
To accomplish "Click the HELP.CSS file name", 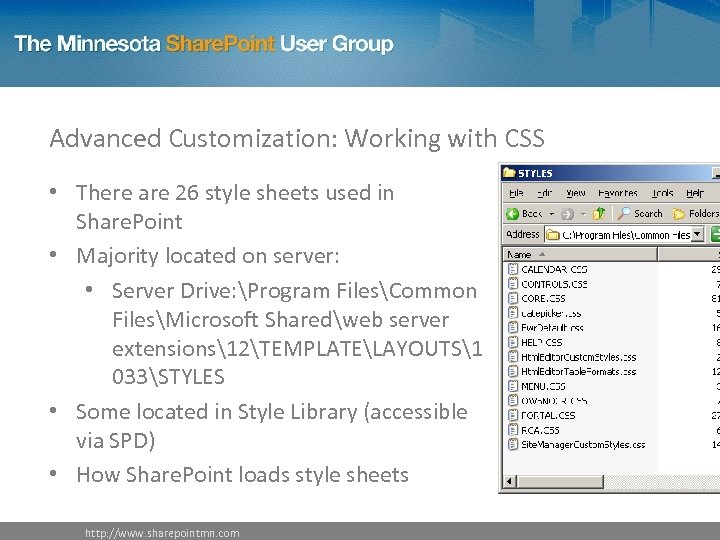I will click(x=541, y=343).
